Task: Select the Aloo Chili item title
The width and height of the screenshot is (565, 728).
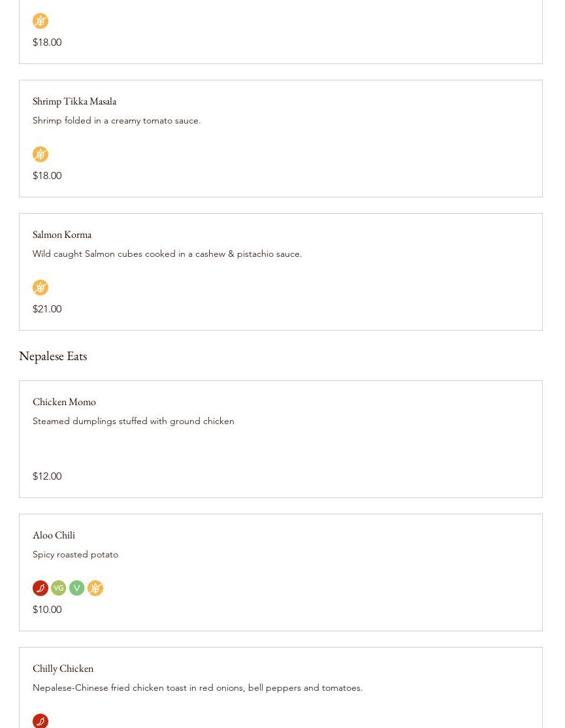Action: [54, 535]
